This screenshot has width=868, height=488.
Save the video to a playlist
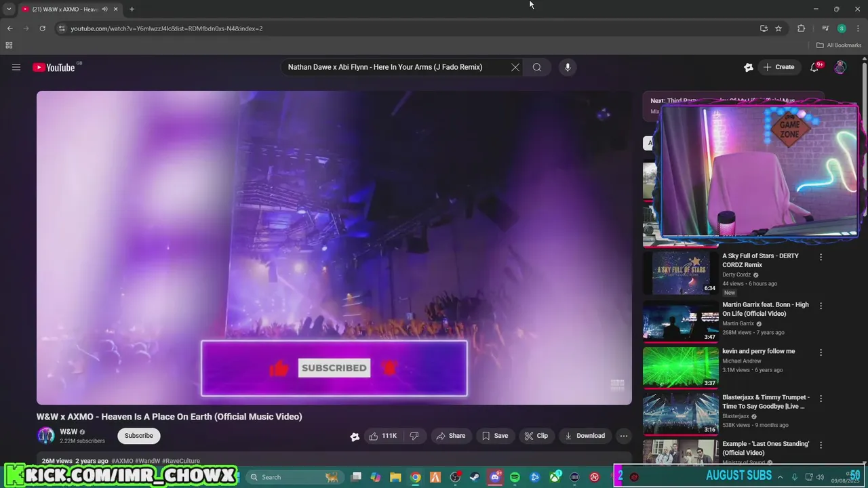pyautogui.click(x=494, y=436)
